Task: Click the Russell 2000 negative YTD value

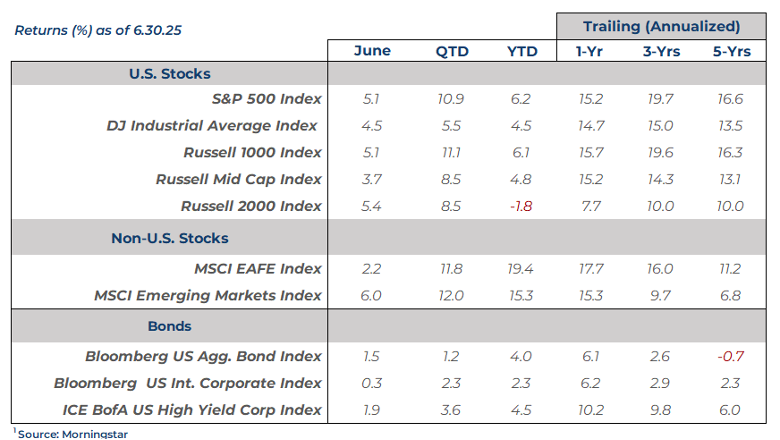Action: tap(521, 206)
